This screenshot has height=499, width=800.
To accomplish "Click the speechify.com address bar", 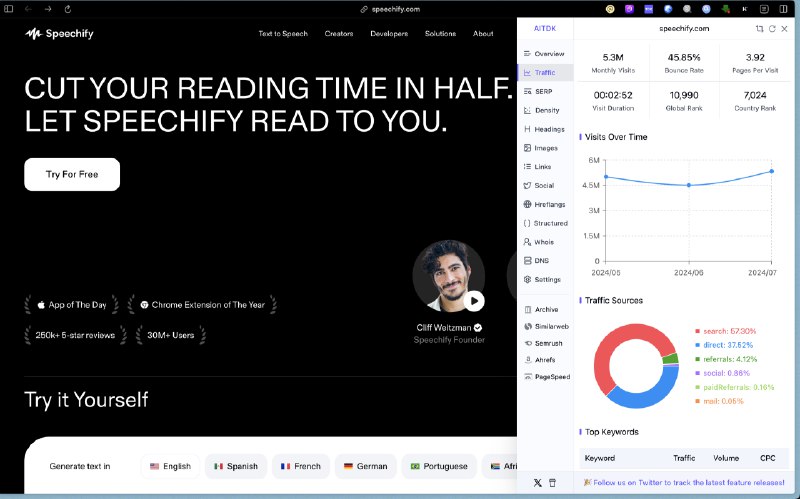I will pos(390,9).
